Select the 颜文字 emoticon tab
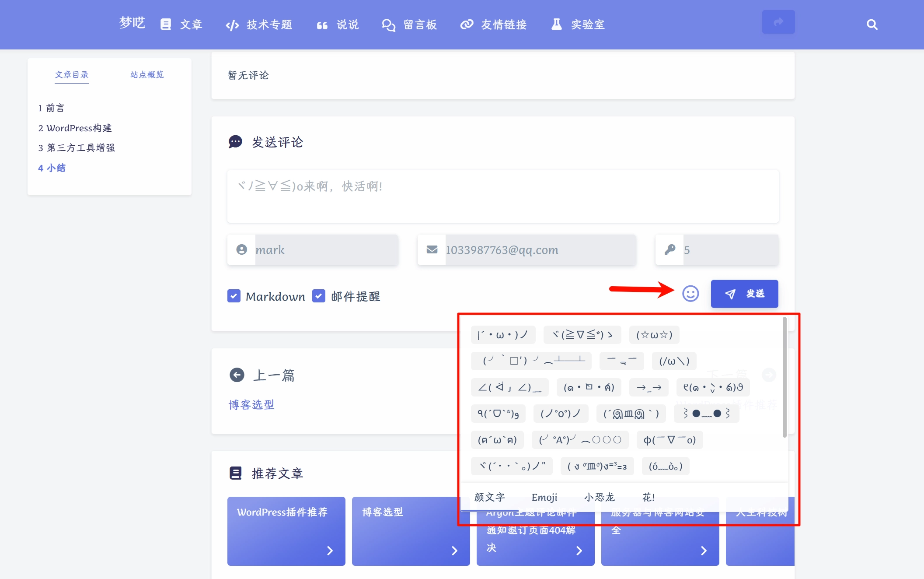The height and width of the screenshot is (579, 924). (x=489, y=497)
